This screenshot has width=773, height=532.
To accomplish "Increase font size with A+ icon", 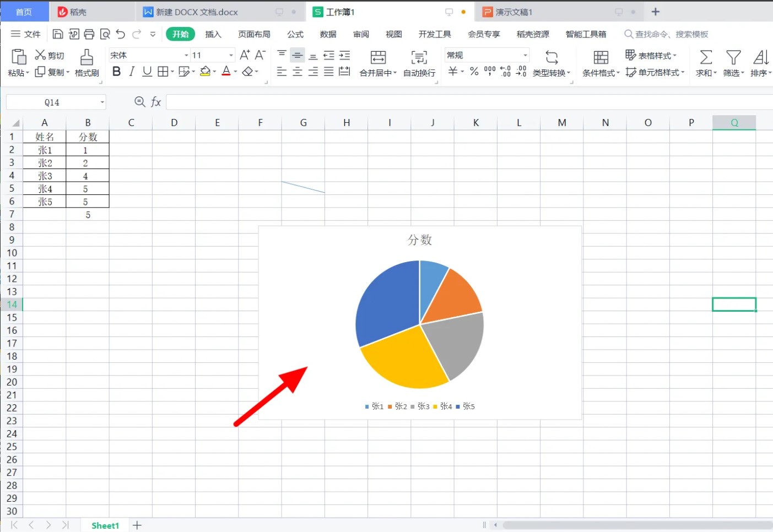I will pyautogui.click(x=245, y=55).
